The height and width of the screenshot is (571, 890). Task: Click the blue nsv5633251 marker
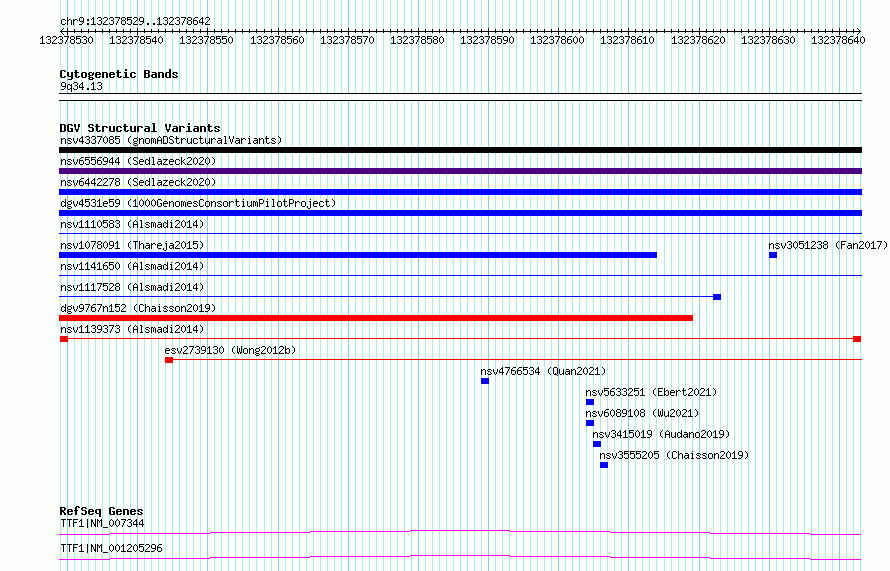pyautogui.click(x=590, y=402)
